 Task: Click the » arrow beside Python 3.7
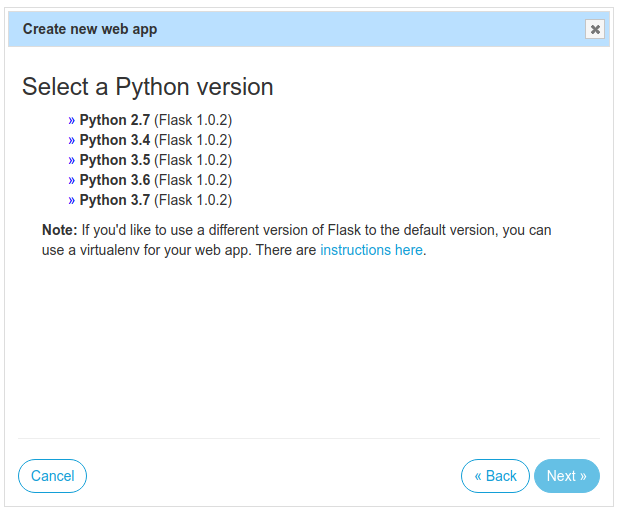coord(72,200)
